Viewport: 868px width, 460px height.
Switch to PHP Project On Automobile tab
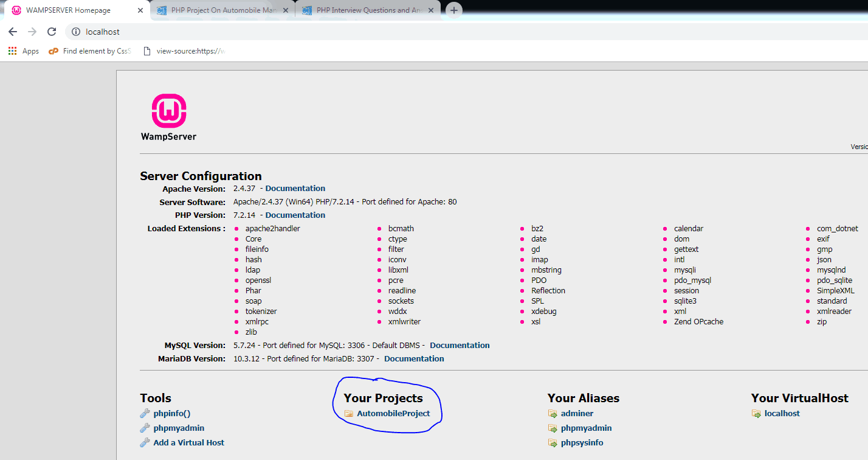tap(222, 10)
